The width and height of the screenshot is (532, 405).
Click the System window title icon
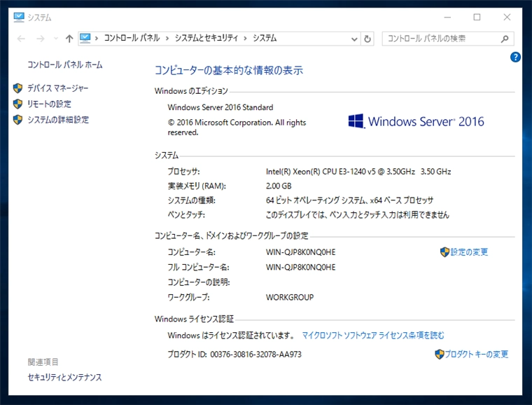(19, 18)
